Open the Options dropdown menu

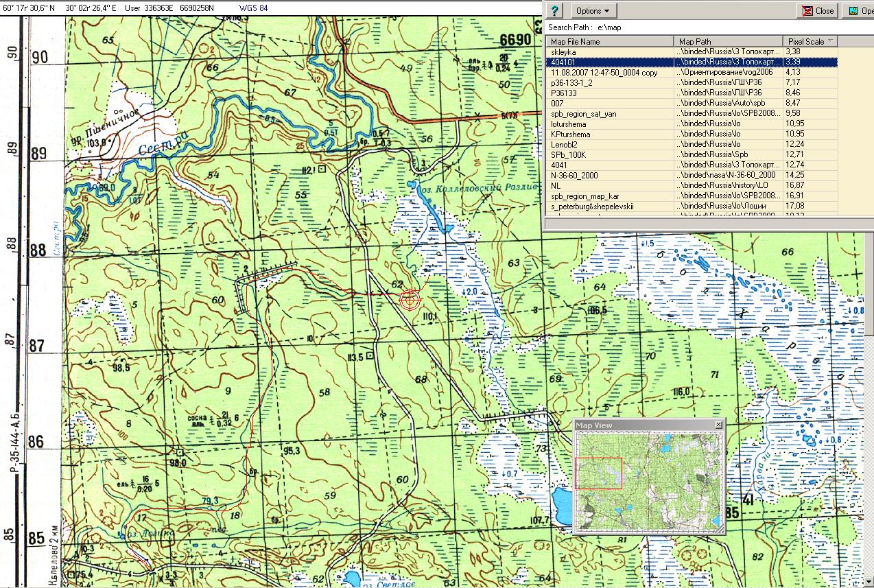593,11
